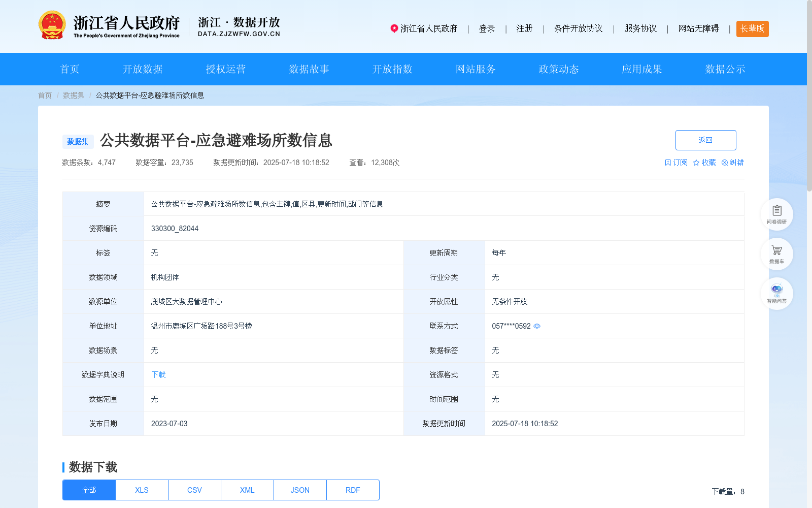This screenshot has height=508, width=812.
Task: Click the national emblem site logo
Action: 51,24
